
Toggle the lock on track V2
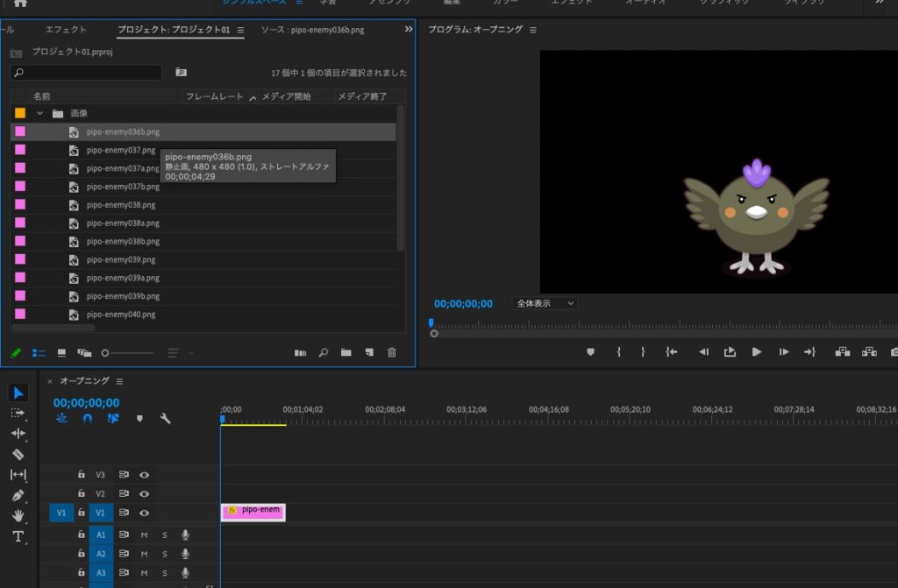82,493
